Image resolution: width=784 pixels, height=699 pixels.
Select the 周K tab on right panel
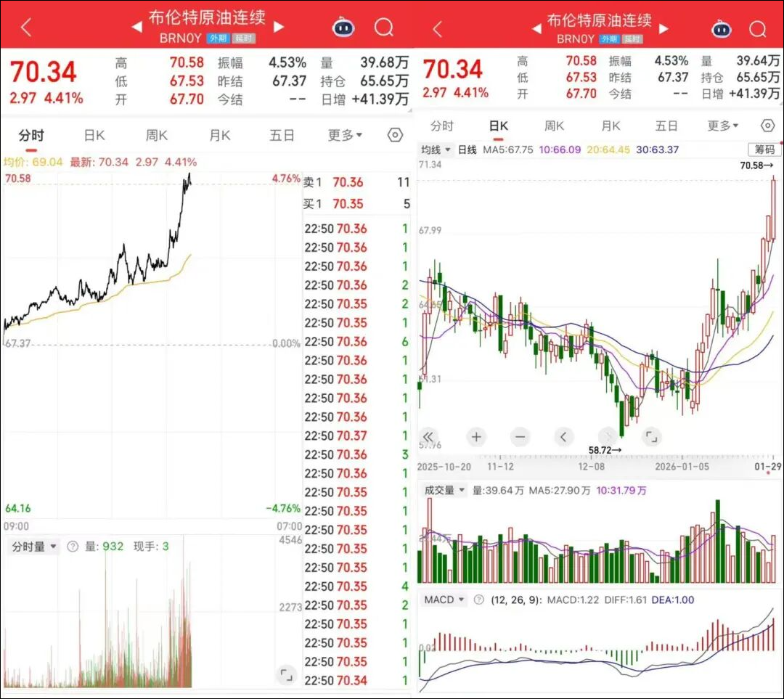pos(554,126)
